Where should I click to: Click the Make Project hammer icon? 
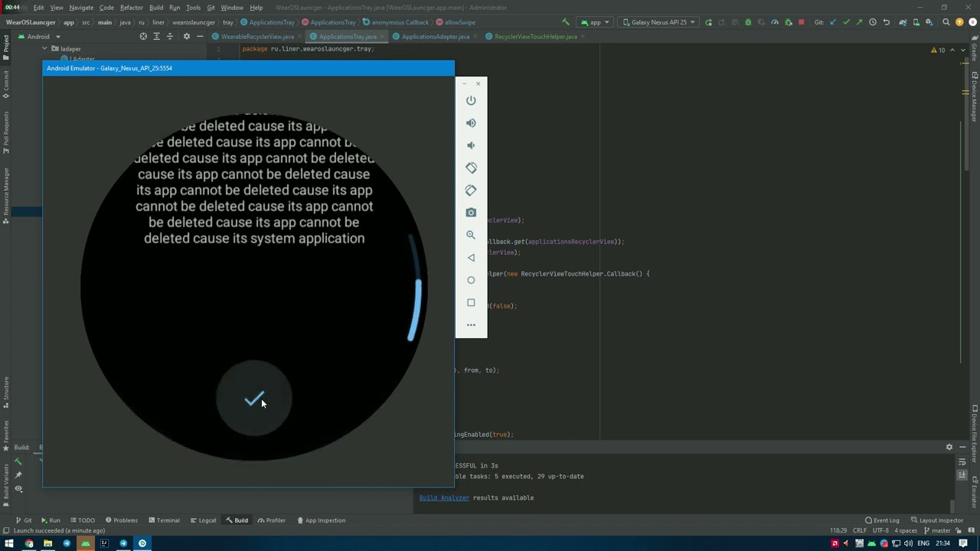point(566,22)
